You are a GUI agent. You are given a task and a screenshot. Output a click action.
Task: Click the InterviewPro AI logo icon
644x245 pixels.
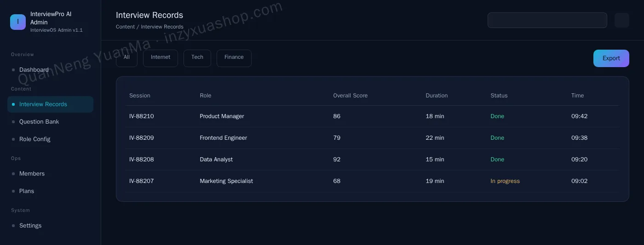(x=18, y=22)
